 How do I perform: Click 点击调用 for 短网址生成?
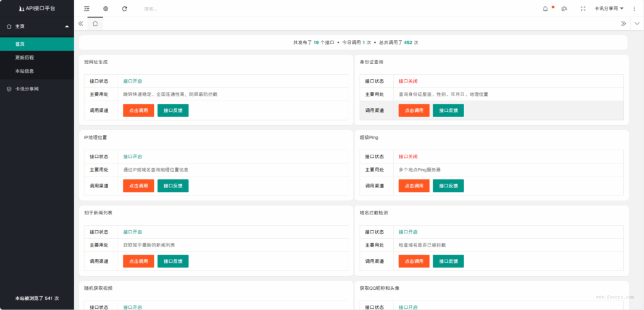(x=138, y=111)
